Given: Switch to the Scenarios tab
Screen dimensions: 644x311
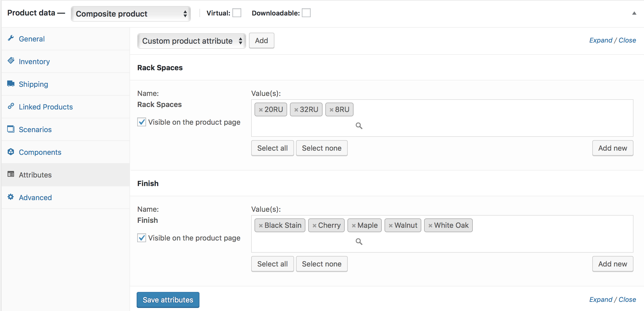Looking at the screenshot, I should [35, 129].
